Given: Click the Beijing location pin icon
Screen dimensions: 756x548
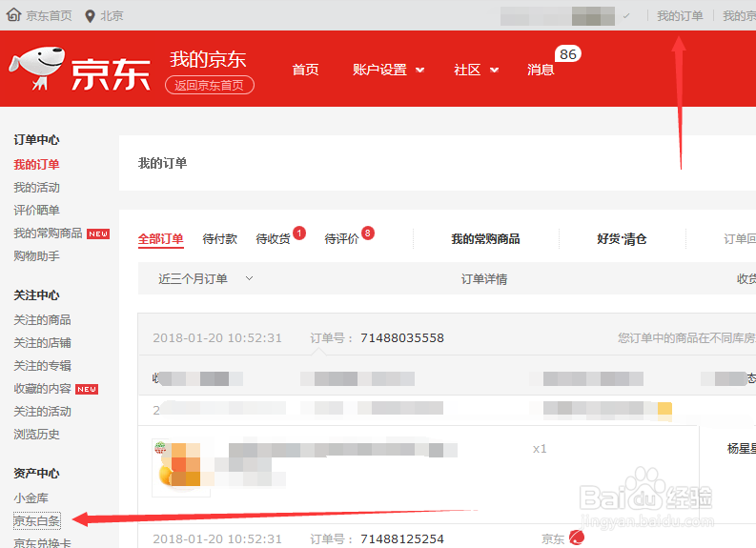Looking at the screenshot, I should (x=90, y=16).
